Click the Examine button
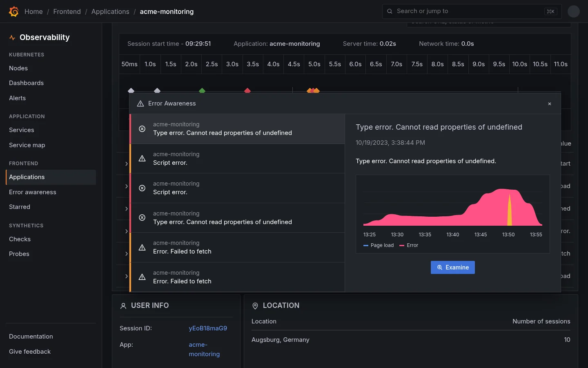 pos(453,267)
